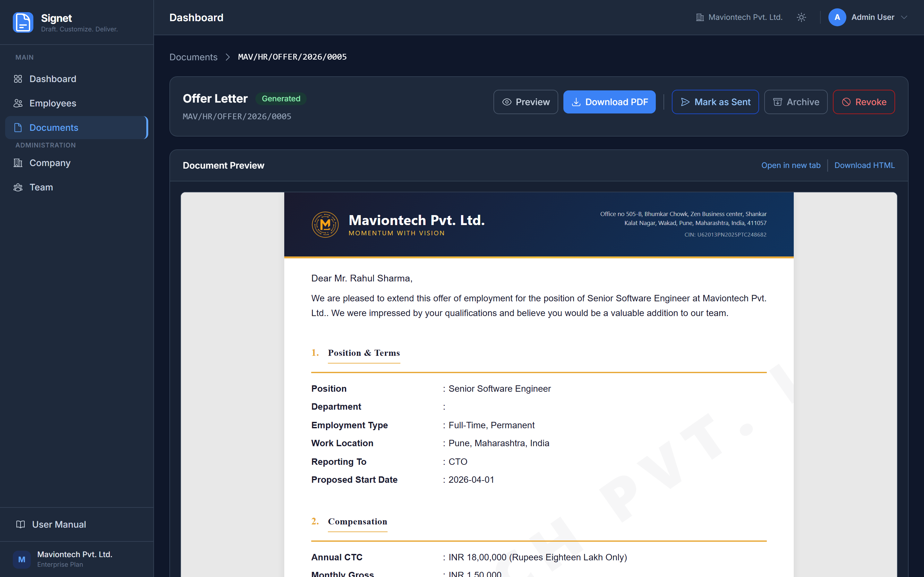Go to the Employees sidebar item

click(53, 104)
